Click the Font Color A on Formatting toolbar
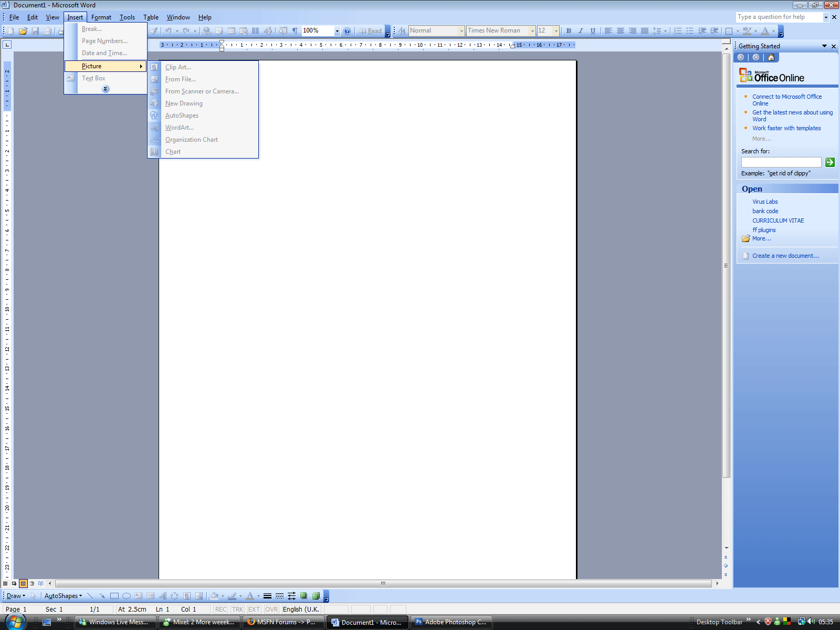840x630 pixels. pyautogui.click(x=765, y=31)
